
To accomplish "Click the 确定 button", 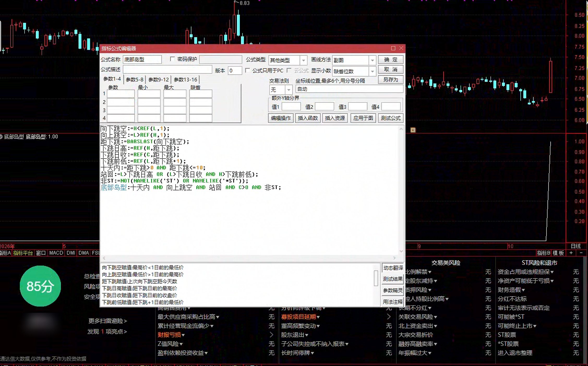I will [391, 60].
